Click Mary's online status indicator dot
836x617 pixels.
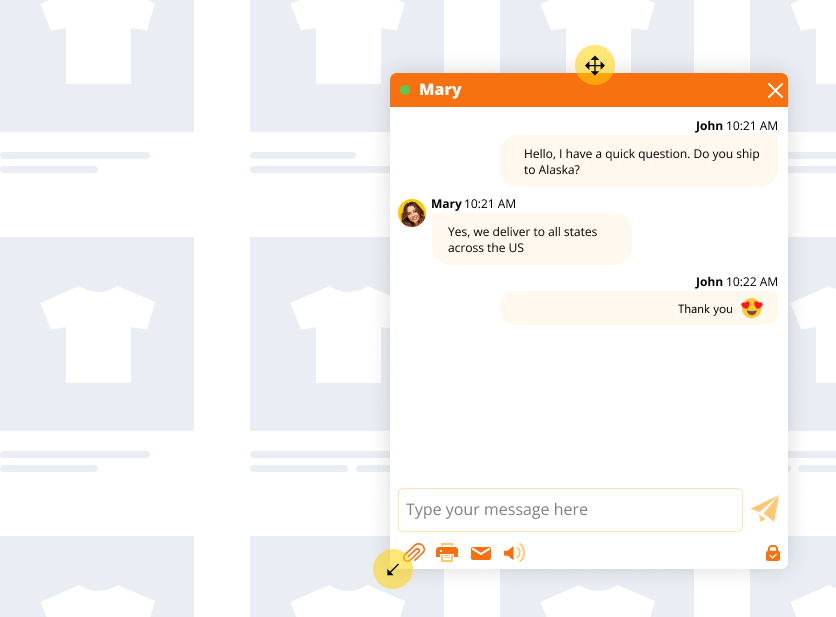tap(406, 89)
